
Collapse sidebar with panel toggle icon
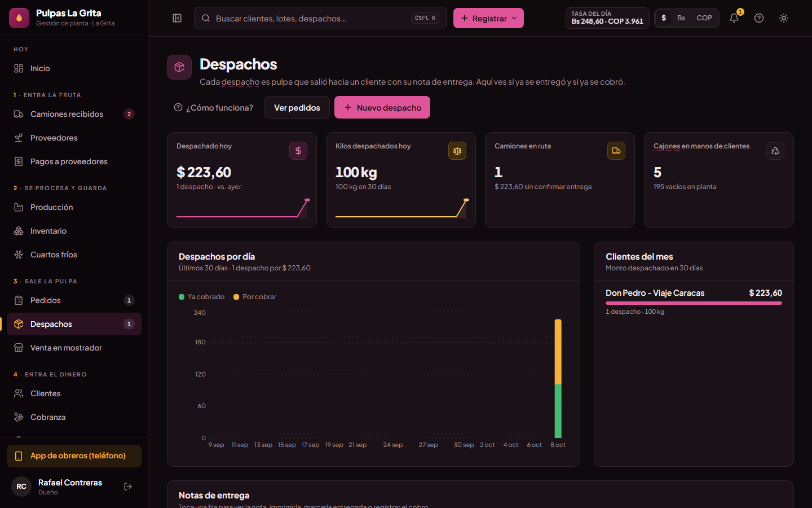(177, 18)
